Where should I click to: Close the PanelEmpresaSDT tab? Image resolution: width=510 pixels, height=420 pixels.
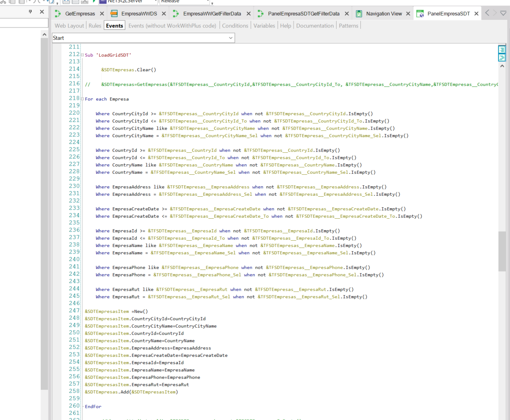tap(476, 14)
